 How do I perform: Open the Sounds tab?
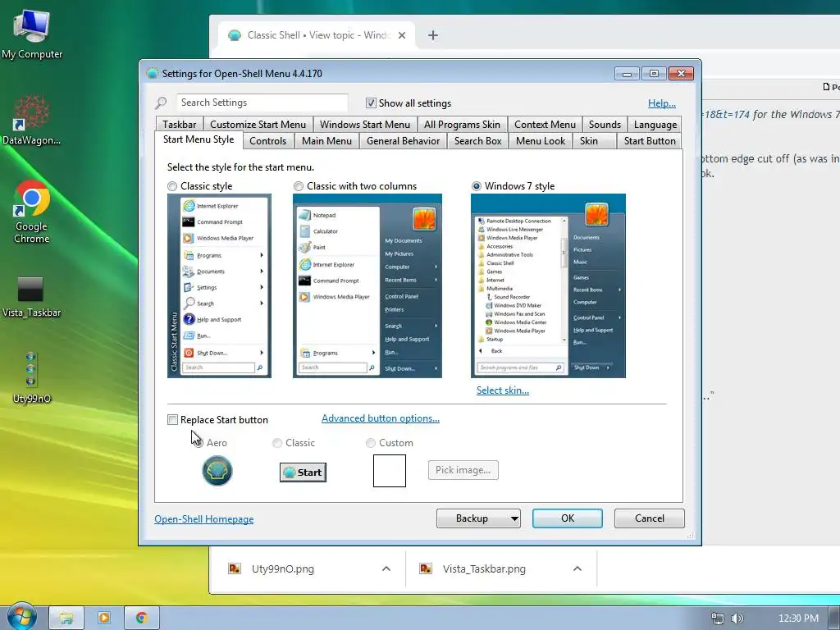605,125
